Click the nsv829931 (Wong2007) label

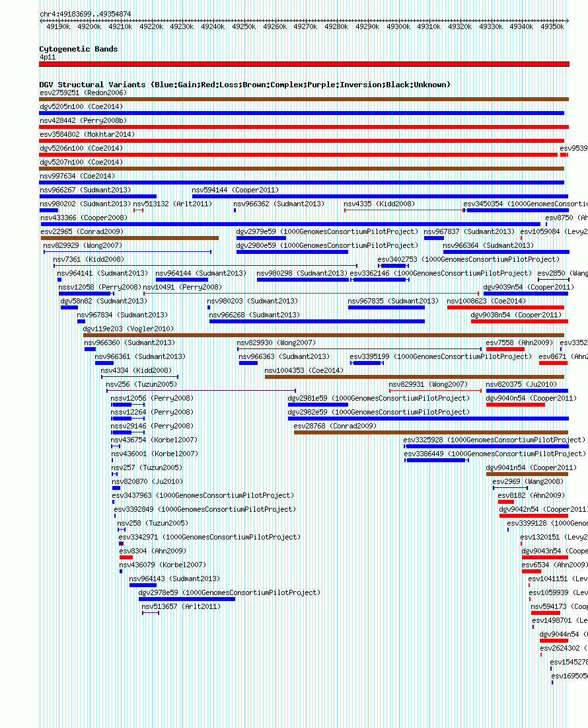tap(428, 385)
